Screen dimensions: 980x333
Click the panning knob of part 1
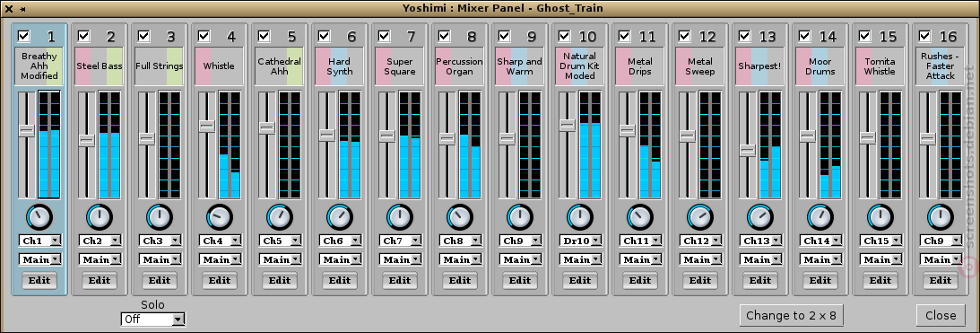pos(39,216)
